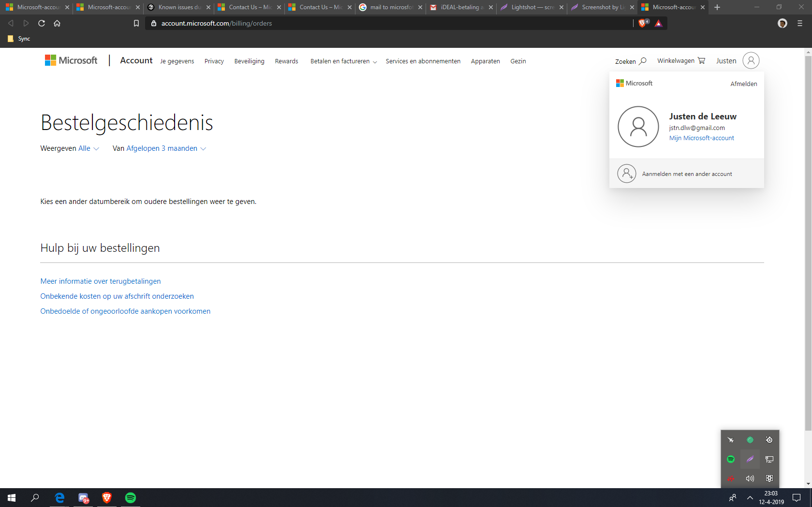Close the Known issues tab
Image resolution: width=812 pixels, height=507 pixels.
[x=208, y=7]
